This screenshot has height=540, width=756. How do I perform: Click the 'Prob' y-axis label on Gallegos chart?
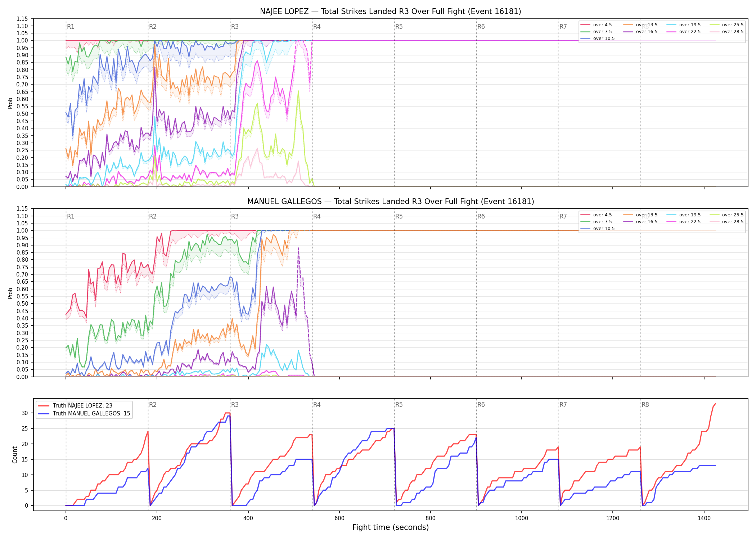tap(10, 293)
